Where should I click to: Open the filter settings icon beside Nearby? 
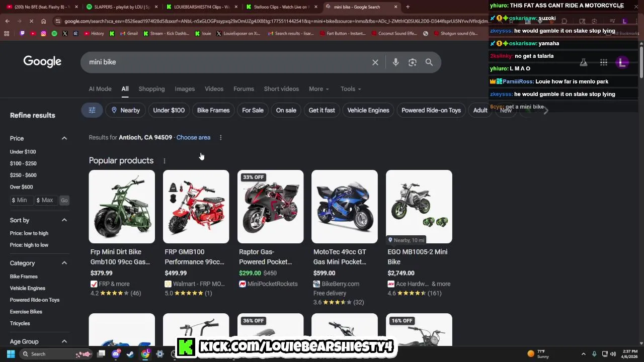[x=92, y=110]
